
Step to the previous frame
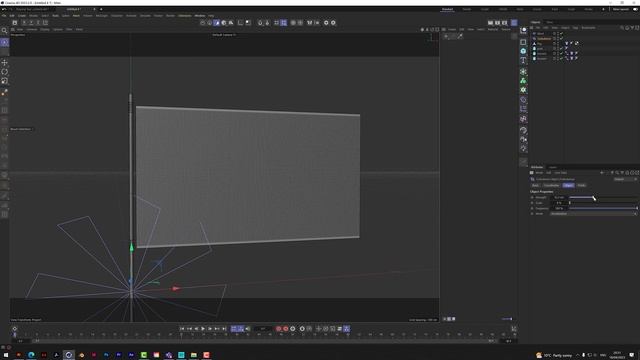coord(196,329)
